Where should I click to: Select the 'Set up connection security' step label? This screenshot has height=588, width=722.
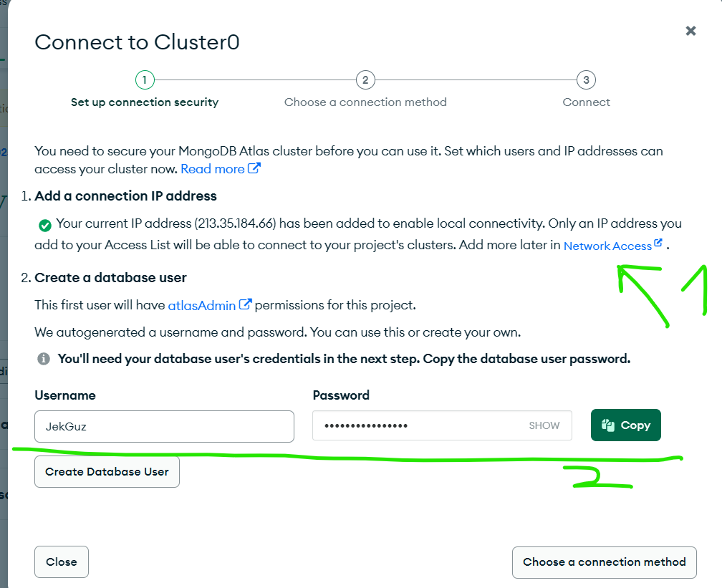coord(145,102)
